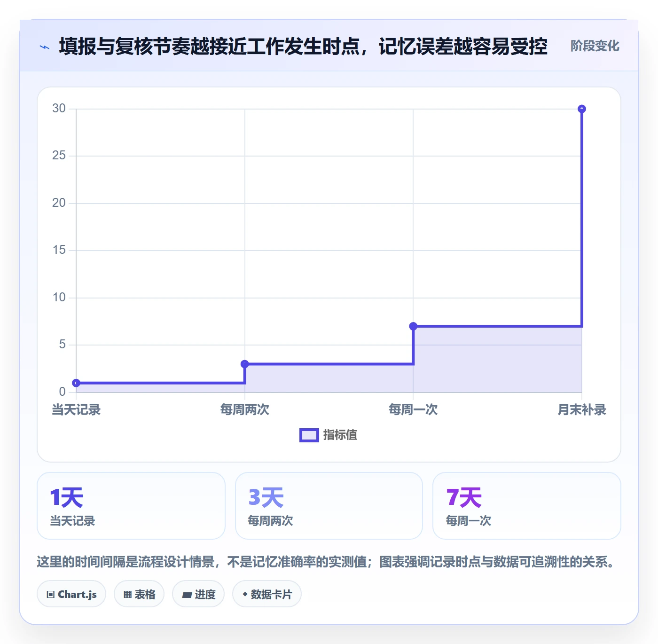Click the 每周两次 data point on the chart

[x=244, y=364]
